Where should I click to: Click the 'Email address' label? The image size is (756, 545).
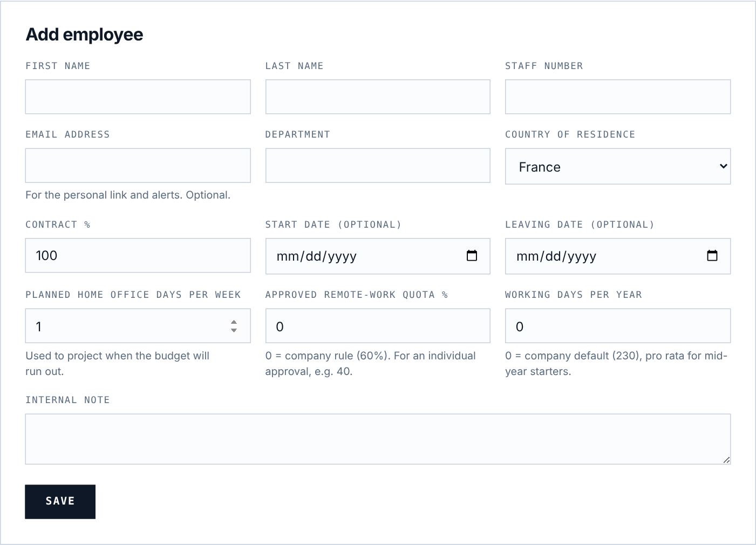tap(67, 134)
